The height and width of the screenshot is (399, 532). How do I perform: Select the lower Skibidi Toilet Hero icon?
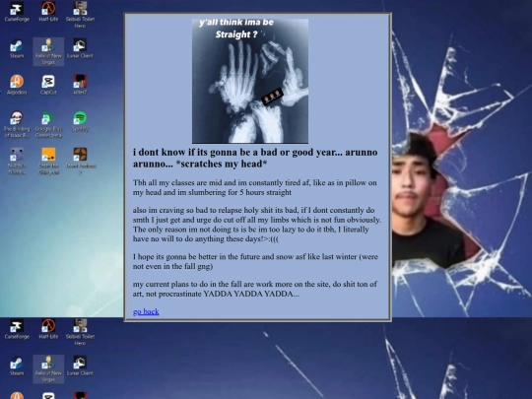coord(80,332)
